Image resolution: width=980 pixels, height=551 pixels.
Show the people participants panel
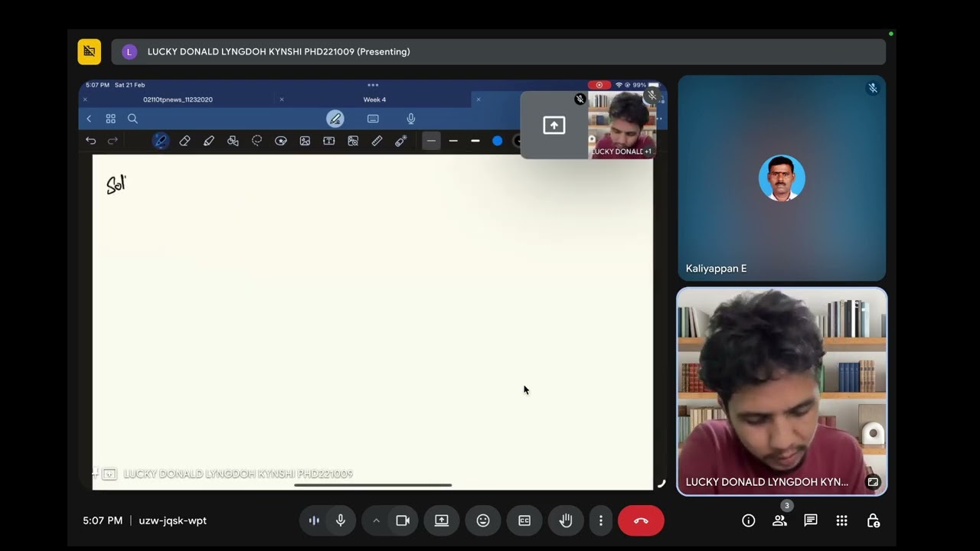click(x=779, y=520)
